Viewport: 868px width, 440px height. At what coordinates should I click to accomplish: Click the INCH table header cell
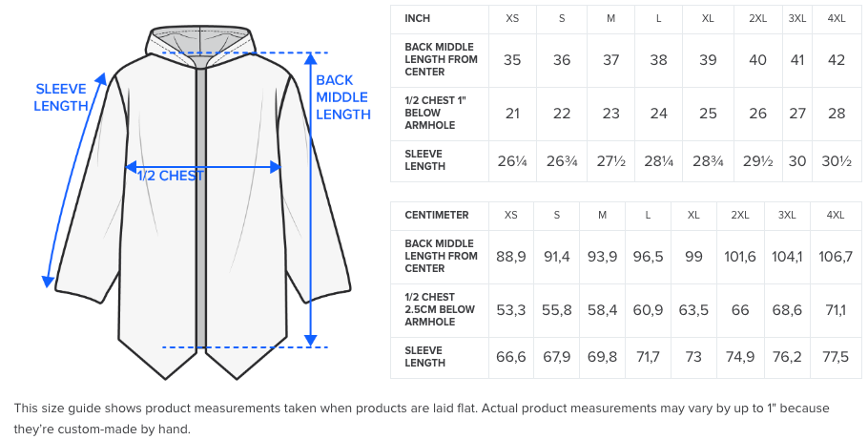417,18
